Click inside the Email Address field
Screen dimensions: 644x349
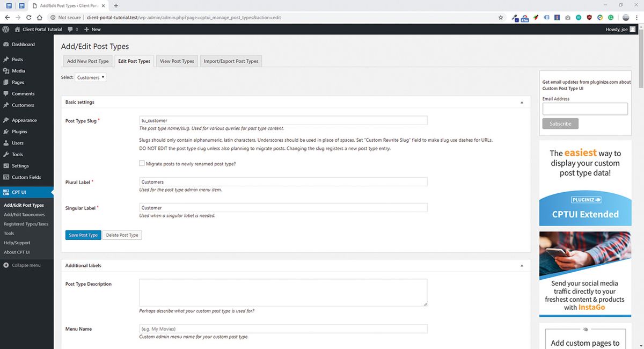pyautogui.click(x=584, y=108)
